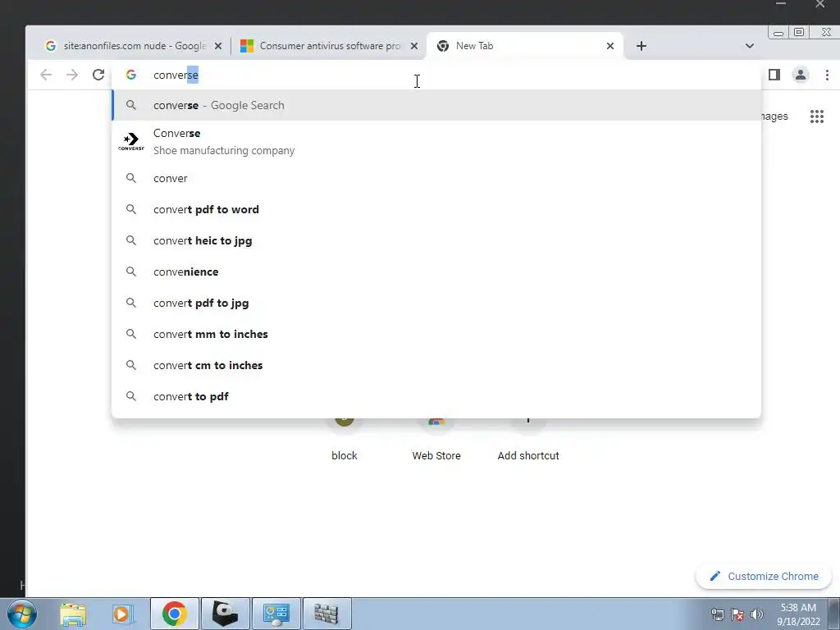Open the black box app taskbar icon
Image resolution: width=840 pixels, height=630 pixels.
tap(225, 614)
